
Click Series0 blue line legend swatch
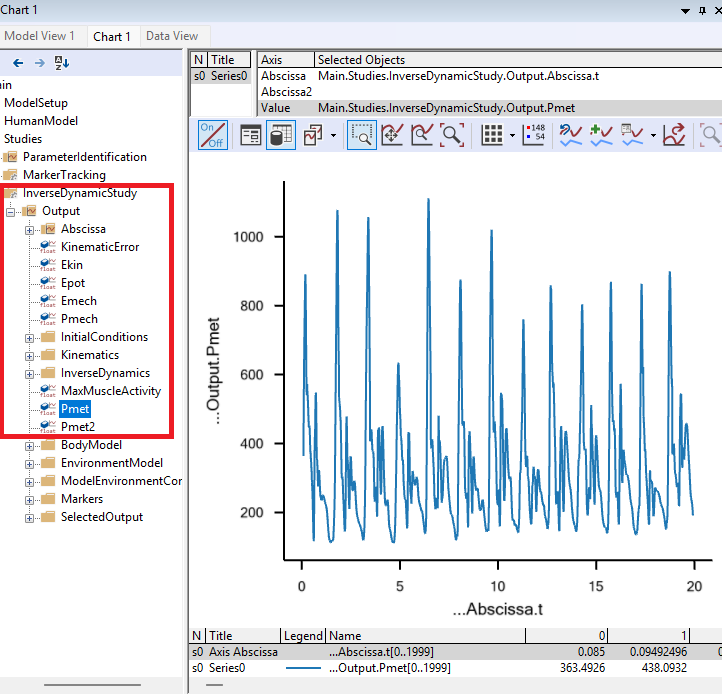click(302, 667)
